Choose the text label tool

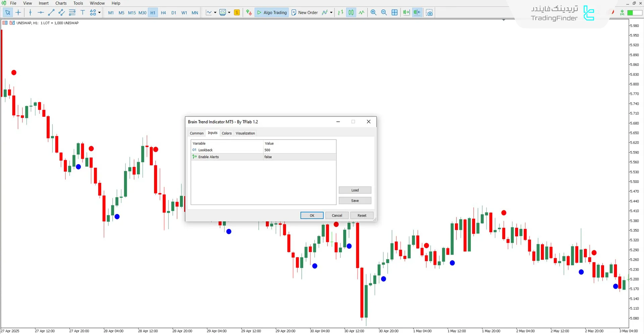83,13
